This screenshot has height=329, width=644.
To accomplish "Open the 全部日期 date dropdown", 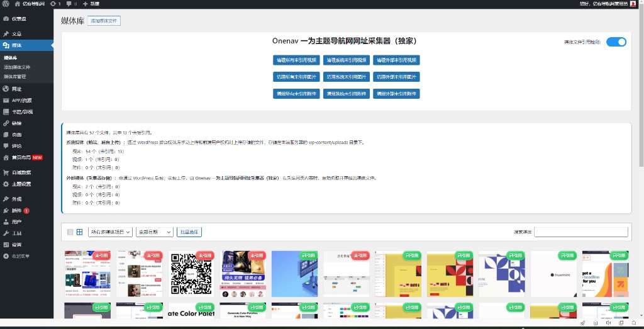I will (154, 232).
